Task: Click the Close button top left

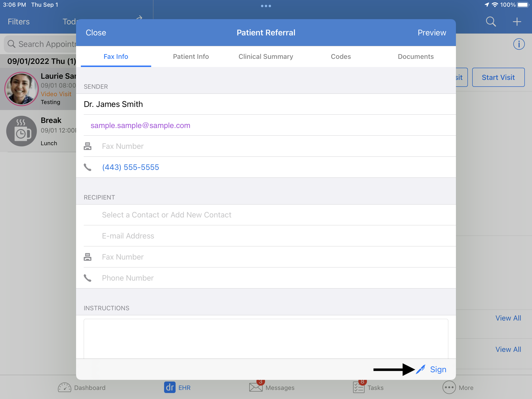Action: click(96, 33)
